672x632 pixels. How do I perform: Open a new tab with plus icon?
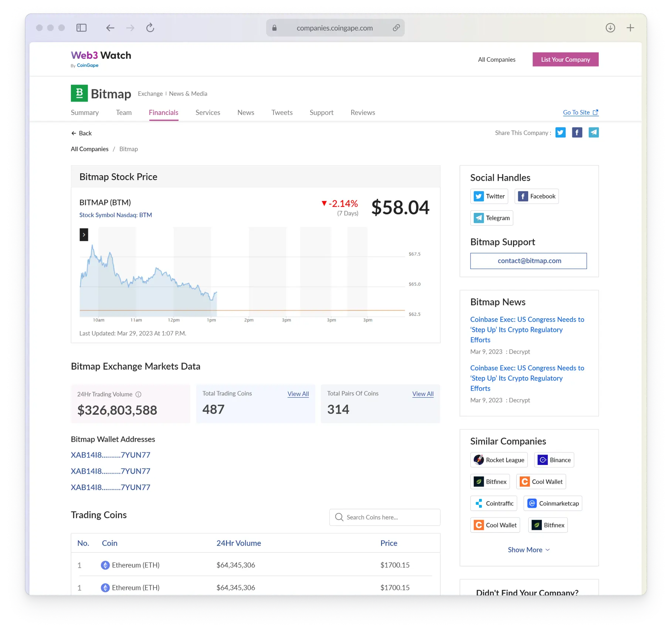click(630, 28)
